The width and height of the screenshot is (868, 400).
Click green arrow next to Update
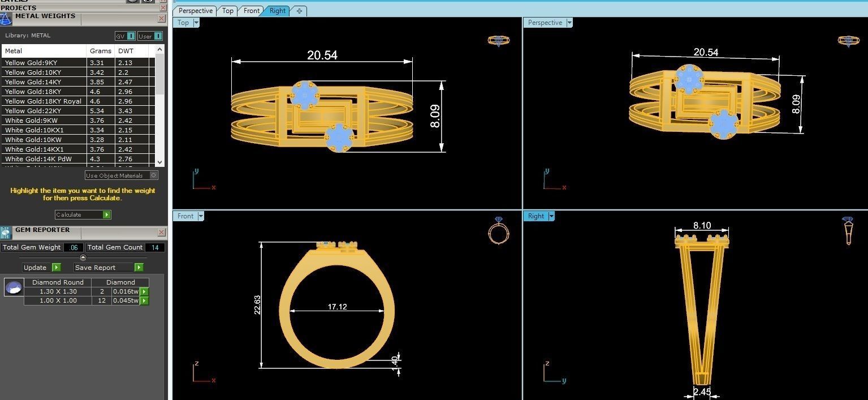(56, 268)
